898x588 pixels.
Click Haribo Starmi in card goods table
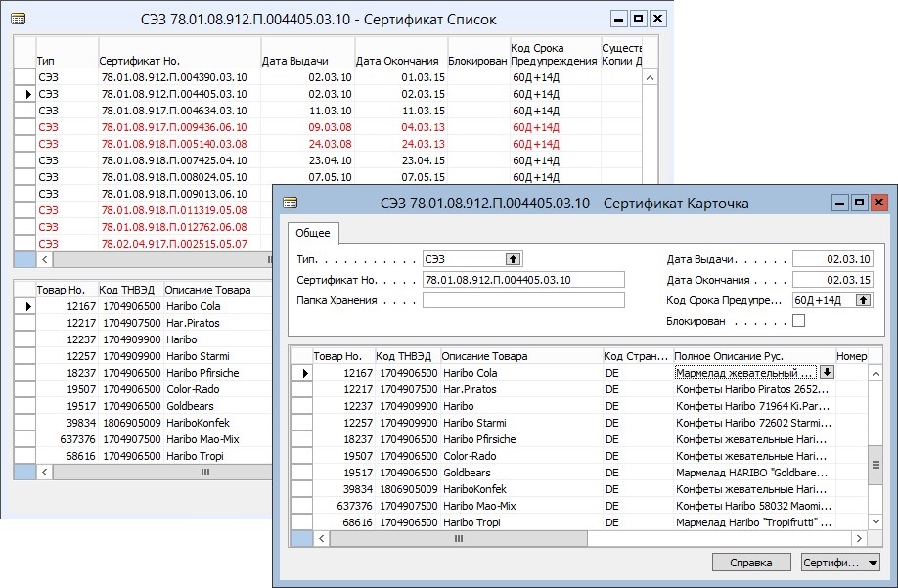pos(474,423)
